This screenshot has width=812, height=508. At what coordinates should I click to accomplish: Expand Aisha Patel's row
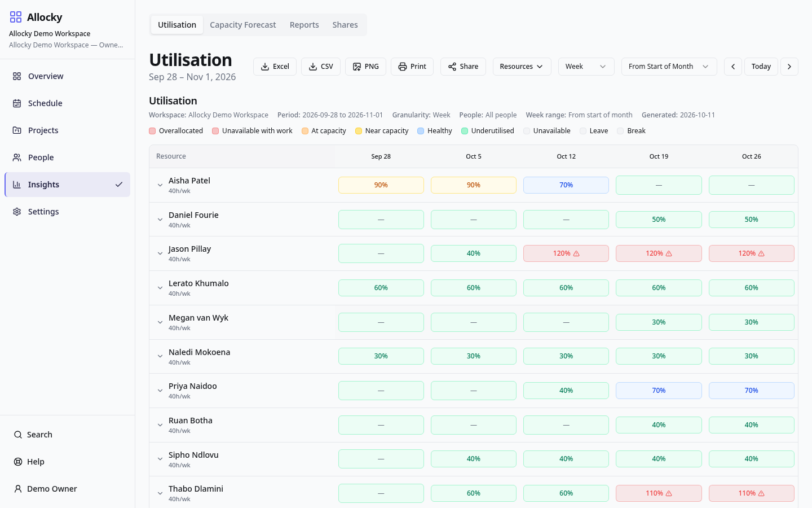(160, 185)
